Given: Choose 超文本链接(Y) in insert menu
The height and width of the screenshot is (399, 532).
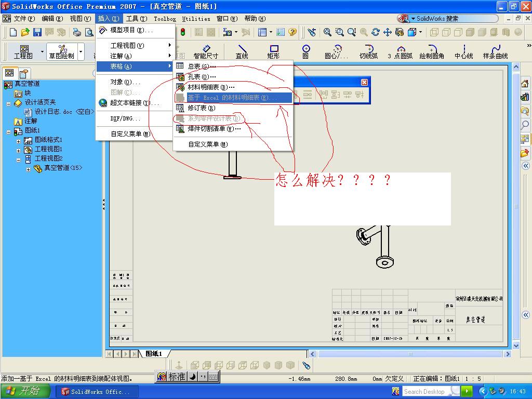Looking at the screenshot, I should tap(136, 103).
